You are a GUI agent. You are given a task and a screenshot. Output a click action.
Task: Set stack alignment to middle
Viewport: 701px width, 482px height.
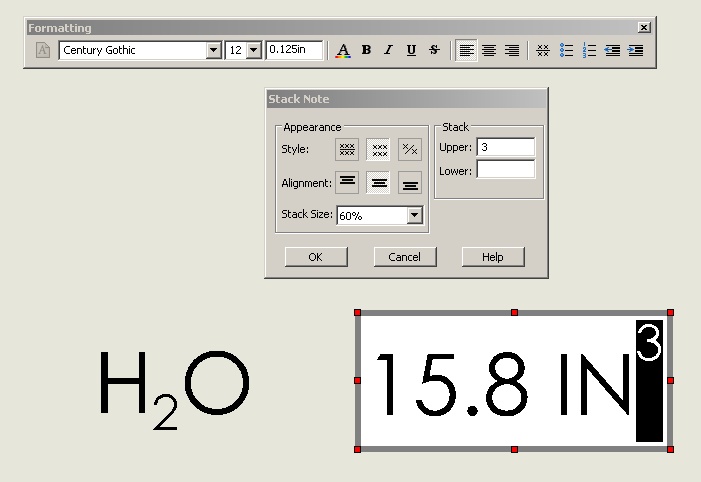point(378,182)
